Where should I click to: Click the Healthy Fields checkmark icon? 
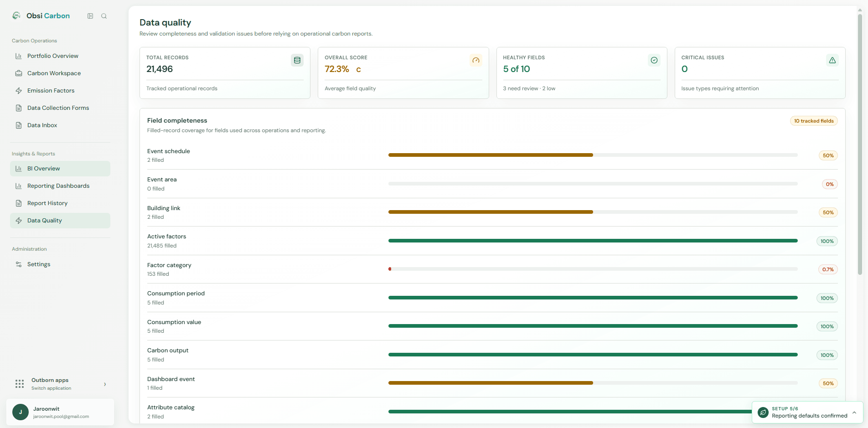pos(654,60)
